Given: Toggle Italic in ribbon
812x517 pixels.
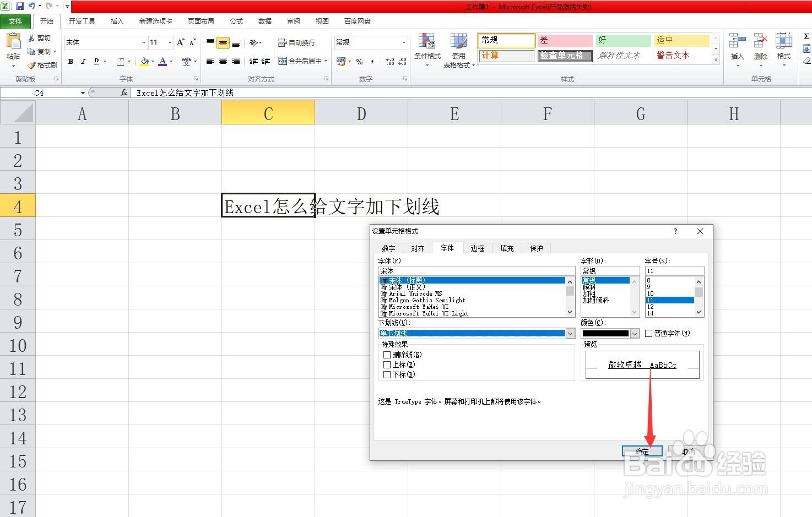Looking at the screenshot, I should click(x=83, y=61).
